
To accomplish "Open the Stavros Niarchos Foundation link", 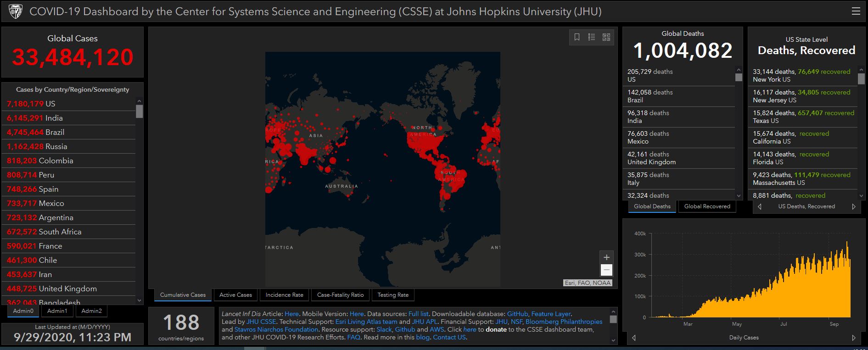I will click(x=276, y=329).
